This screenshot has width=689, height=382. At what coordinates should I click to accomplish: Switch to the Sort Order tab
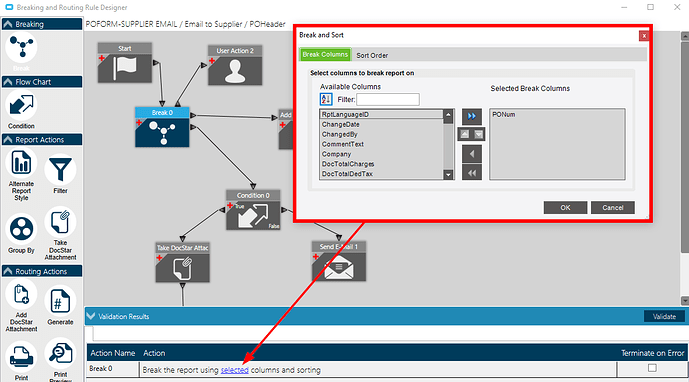[372, 55]
